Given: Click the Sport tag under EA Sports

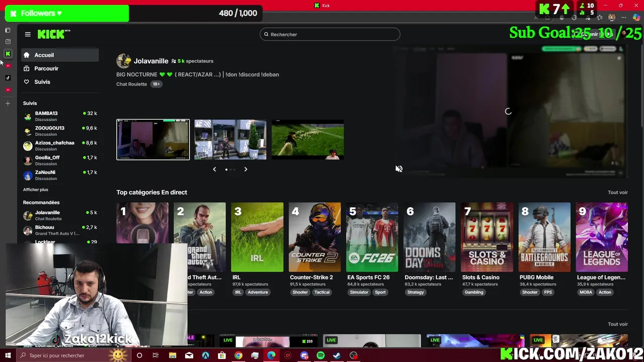Looking at the screenshot, I should click(380, 292).
